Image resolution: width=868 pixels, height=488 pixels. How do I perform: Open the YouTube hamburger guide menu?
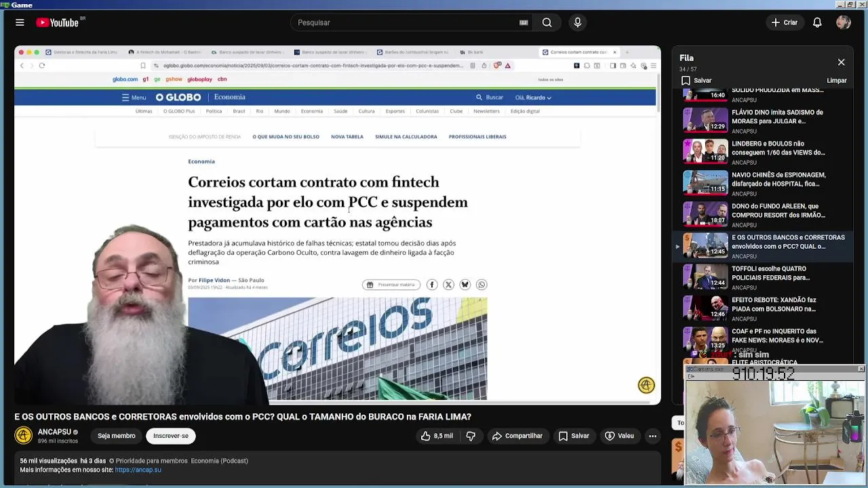pos(20,22)
